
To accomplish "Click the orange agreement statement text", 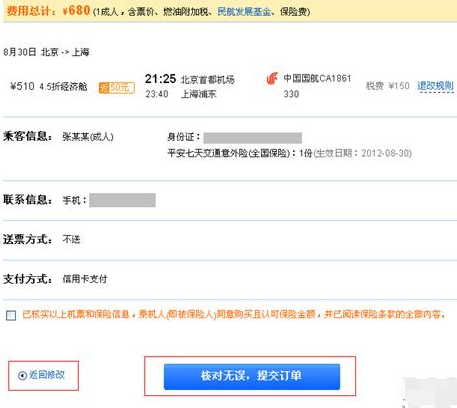I will [x=234, y=314].
